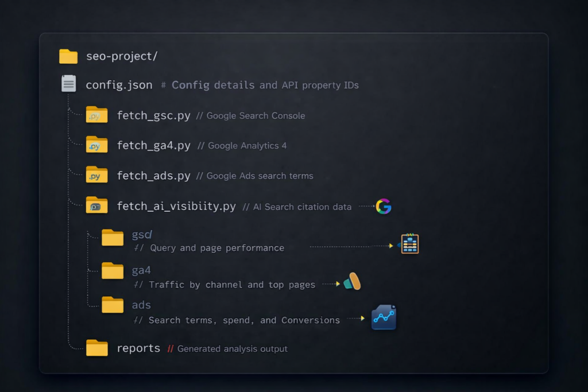Screen dimensions: 588x392
Task: Select the .py badge icon on fetch_ga4.py
Action: tap(96, 145)
